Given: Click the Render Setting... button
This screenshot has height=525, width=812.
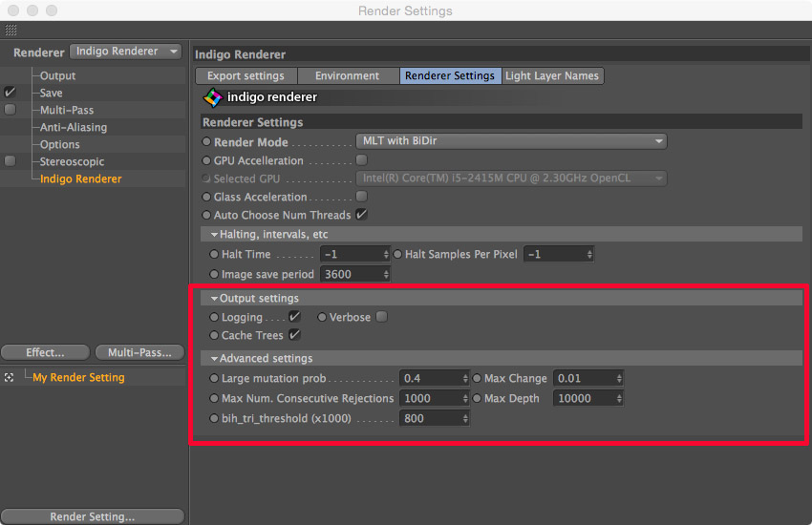Looking at the screenshot, I should pyautogui.click(x=92, y=516).
